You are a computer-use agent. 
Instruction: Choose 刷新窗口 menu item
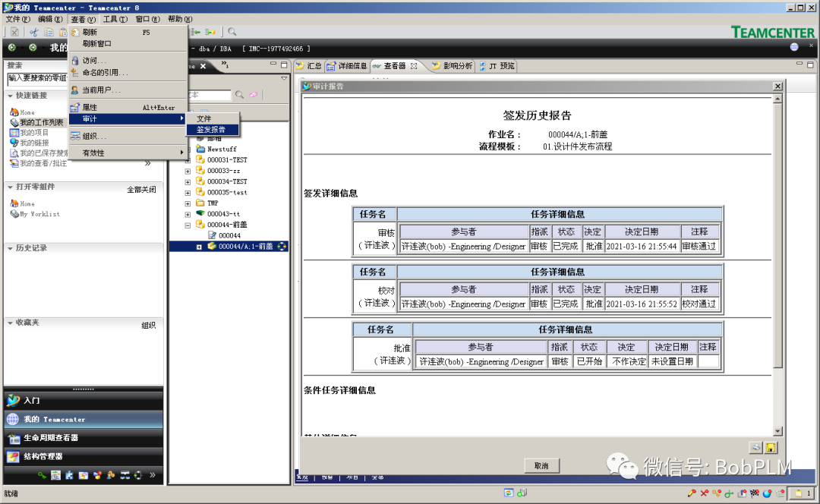128,43
